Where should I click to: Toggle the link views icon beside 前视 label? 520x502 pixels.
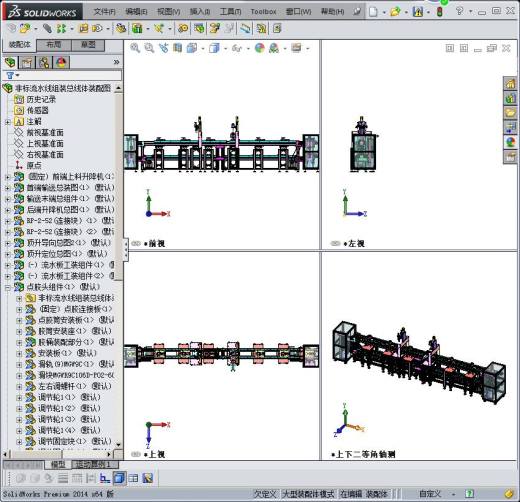(x=135, y=244)
